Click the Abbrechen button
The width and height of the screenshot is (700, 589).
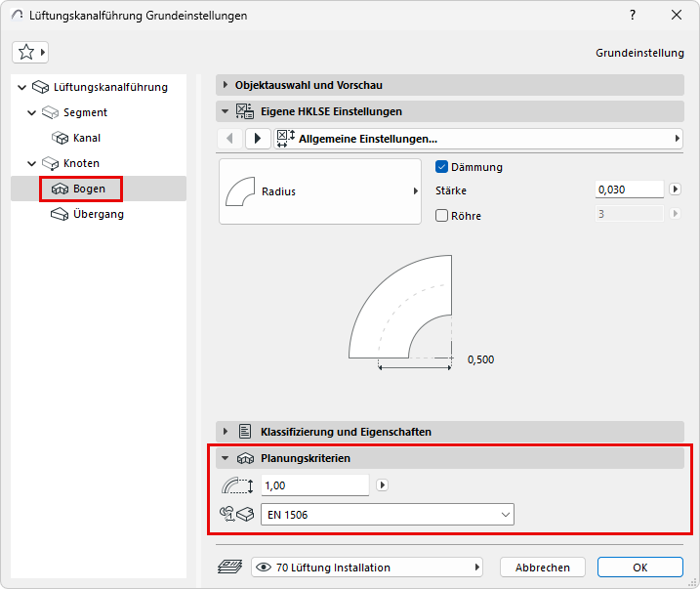(x=543, y=568)
